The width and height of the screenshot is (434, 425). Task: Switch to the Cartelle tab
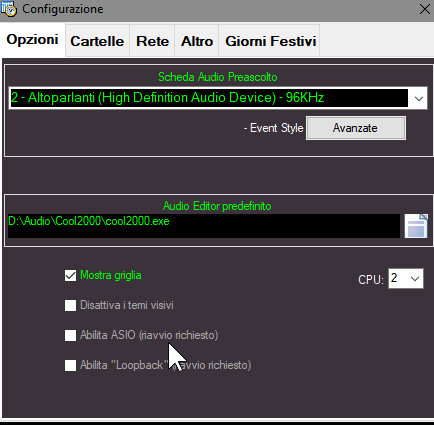pos(97,41)
